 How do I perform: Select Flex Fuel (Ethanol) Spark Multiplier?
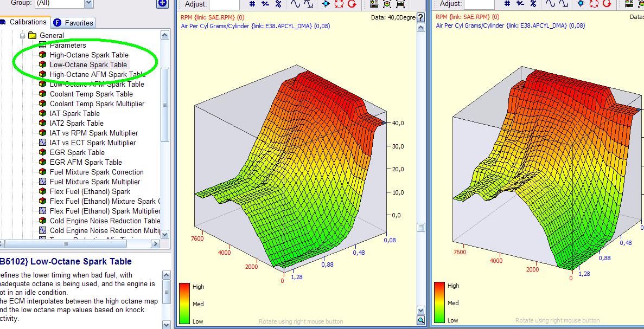[105, 211]
